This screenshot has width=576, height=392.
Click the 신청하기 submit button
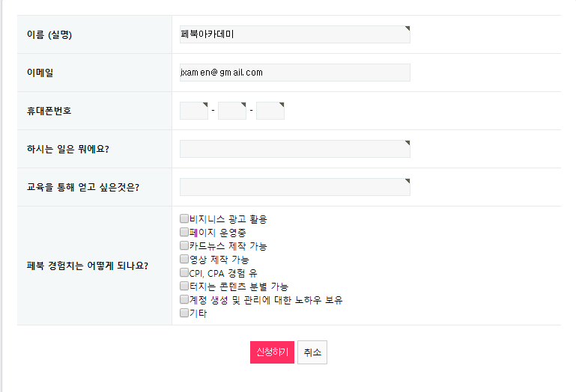pos(272,352)
